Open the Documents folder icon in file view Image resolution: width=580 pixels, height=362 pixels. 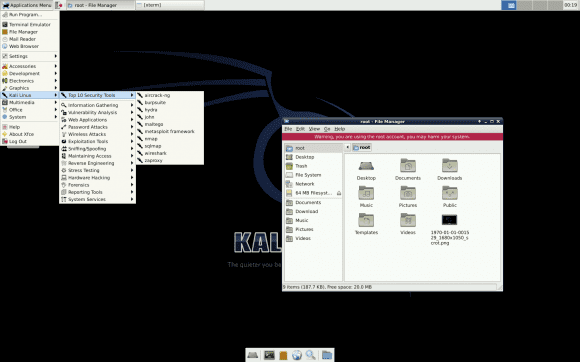(408, 166)
